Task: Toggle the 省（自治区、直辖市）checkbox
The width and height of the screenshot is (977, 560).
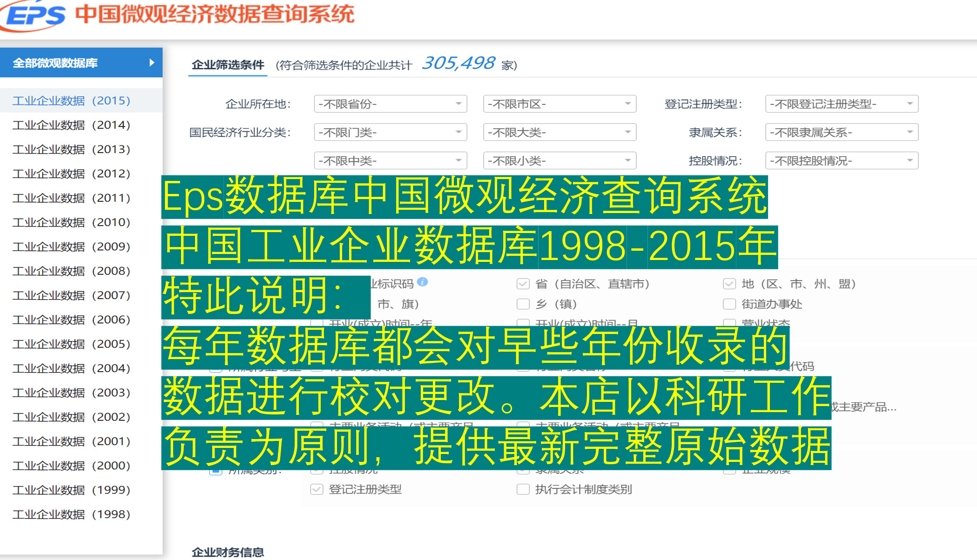Action: (523, 284)
